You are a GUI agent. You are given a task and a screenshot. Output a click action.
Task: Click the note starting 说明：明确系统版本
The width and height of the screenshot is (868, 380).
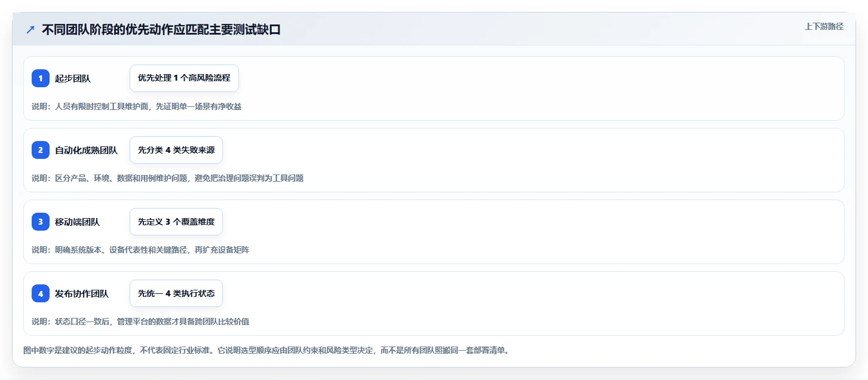click(140, 250)
